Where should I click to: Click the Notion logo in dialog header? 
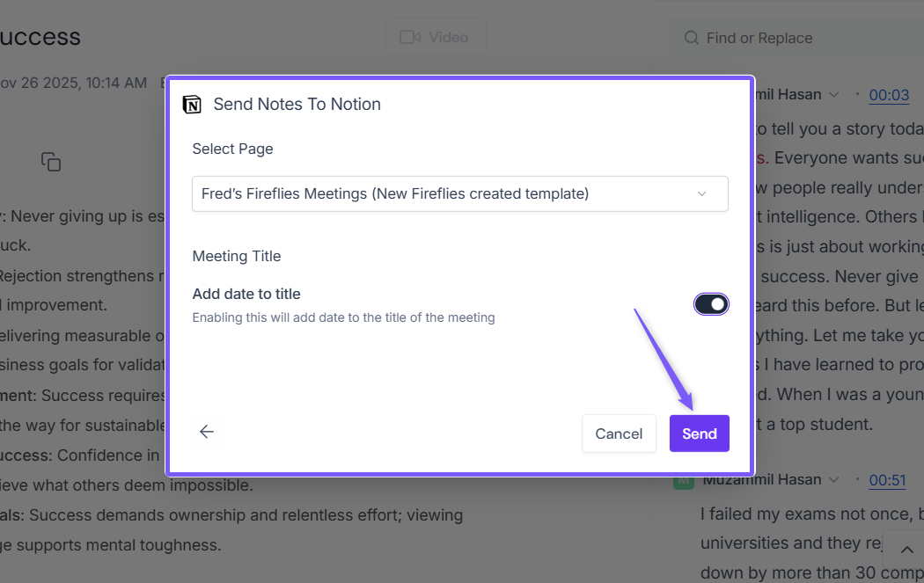pyautogui.click(x=191, y=105)
